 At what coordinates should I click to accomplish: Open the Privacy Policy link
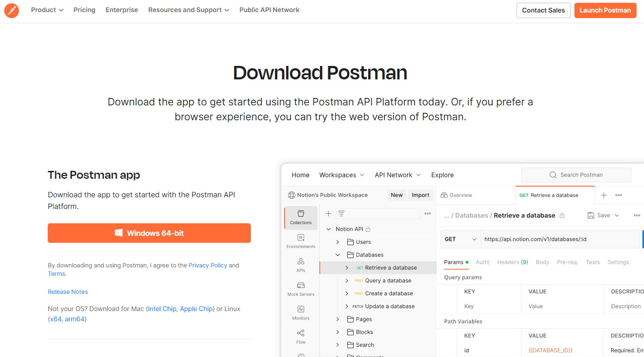point(208,266)
